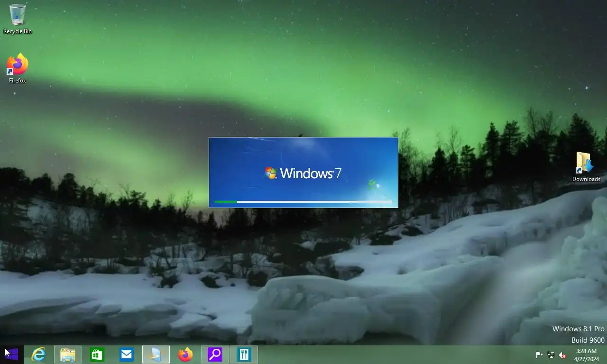The image size is (607, 364).
Task: Launch Firefox from the taskbar
Action: [x=185, y=355]
